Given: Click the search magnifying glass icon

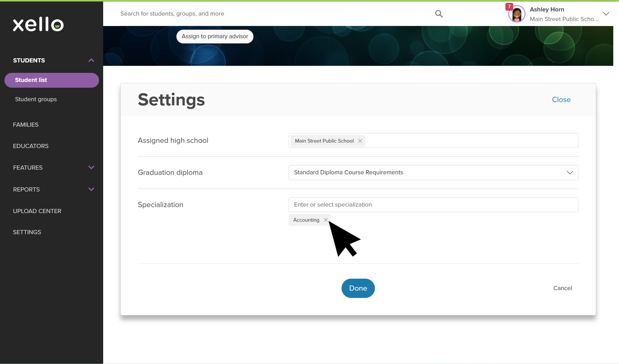Looking at the screenshot, I should (x=439, y=14).
